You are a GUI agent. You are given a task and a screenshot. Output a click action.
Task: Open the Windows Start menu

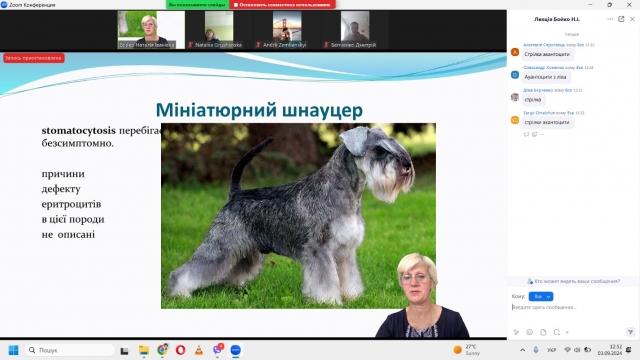13,350
